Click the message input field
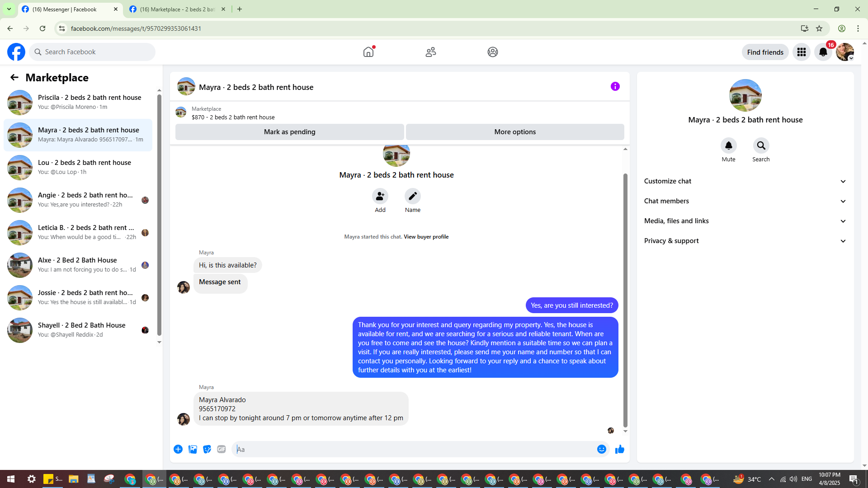Screen dimensions: 868x488 414,449
